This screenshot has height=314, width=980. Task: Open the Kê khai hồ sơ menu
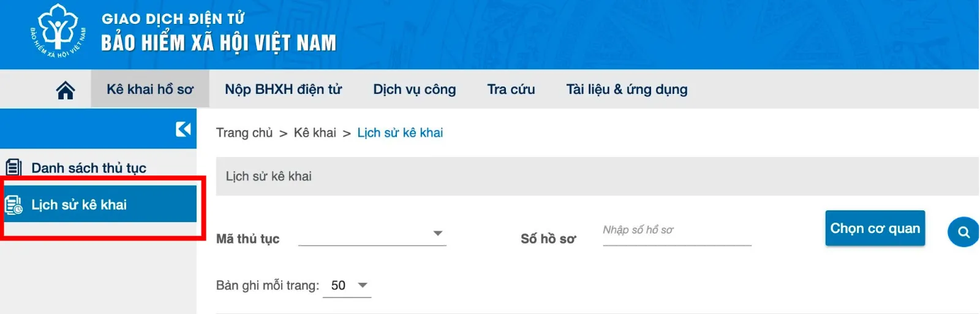tap(150, 90)
